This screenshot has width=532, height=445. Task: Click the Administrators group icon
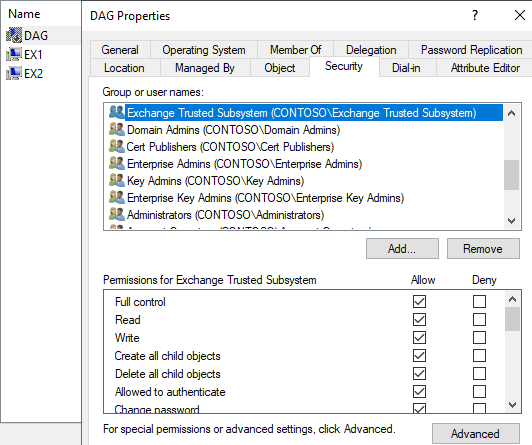click(x=117, y=214)
